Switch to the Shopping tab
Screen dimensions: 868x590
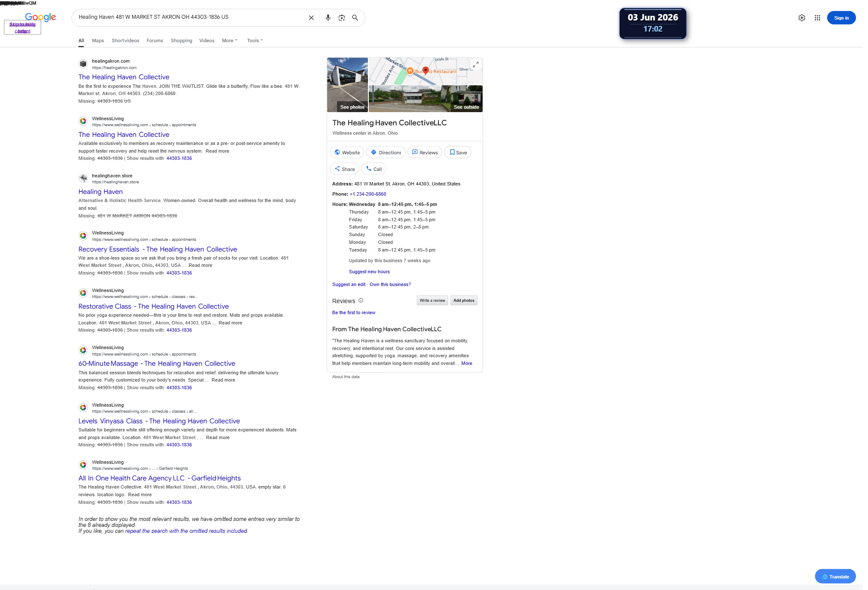(x=182, y=40)
